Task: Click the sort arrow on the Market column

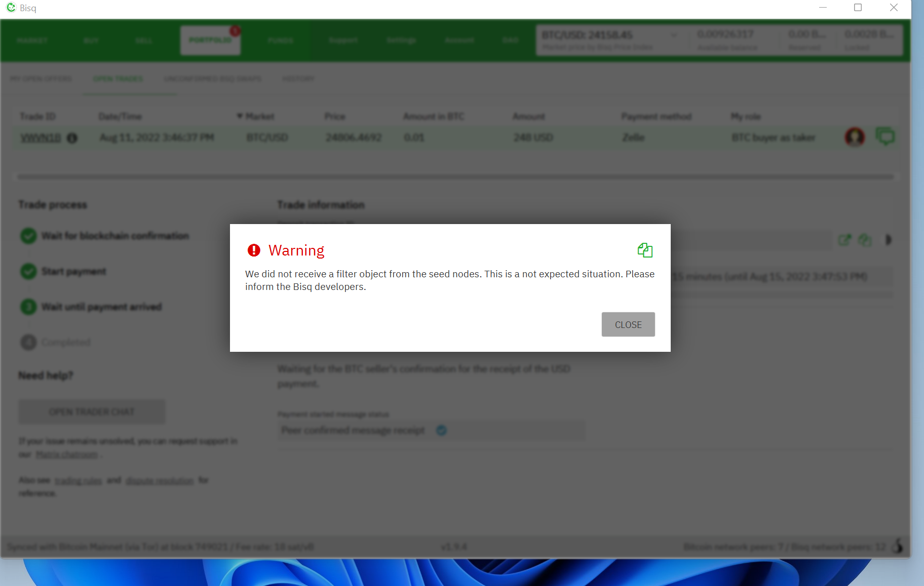Action: [239, 116]
